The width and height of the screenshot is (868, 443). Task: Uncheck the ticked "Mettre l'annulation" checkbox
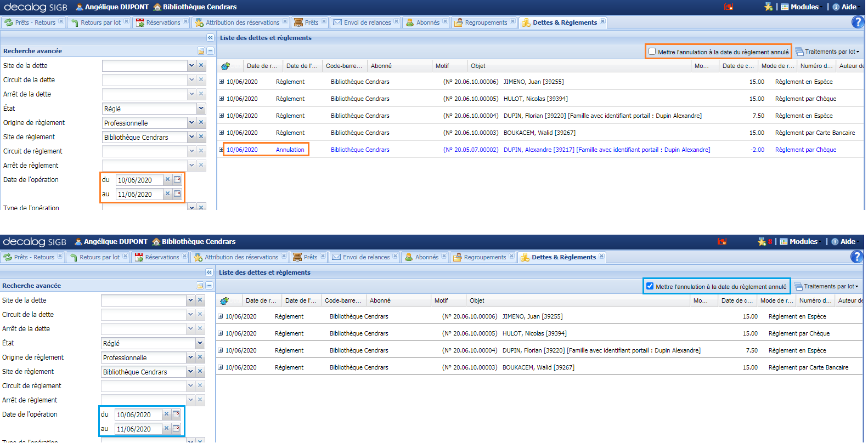(x=650, y=286)
